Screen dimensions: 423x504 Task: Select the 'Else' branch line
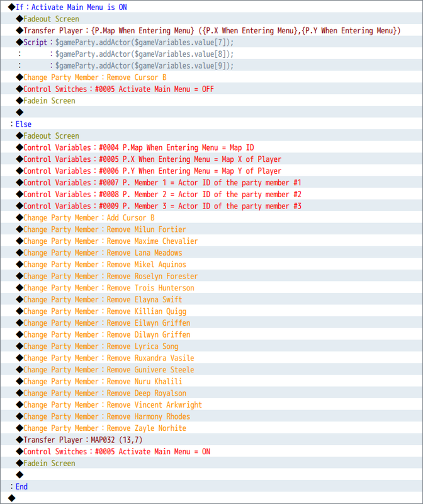coord(23,124)
